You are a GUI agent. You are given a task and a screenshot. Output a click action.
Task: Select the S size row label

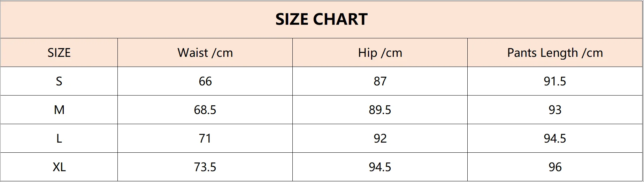coord(59,81)
